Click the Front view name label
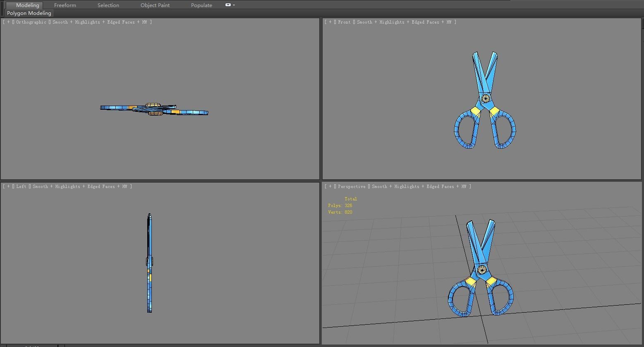 (x=344, y=22)
